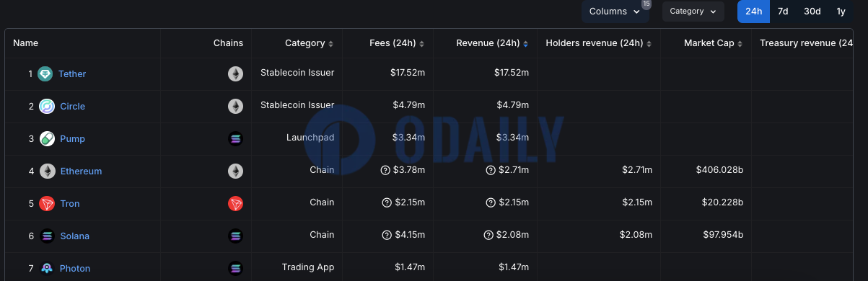This screenshot has height=281, width=868.
Task: Open the Category filter dropdown
Action: pyautogui.click(x=693, y=12)
